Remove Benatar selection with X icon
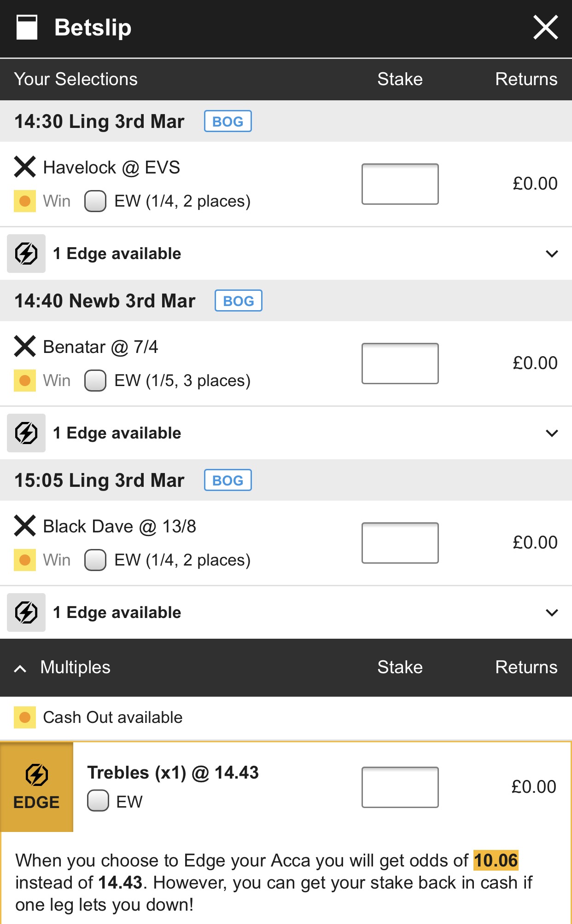 pos(25,346)
